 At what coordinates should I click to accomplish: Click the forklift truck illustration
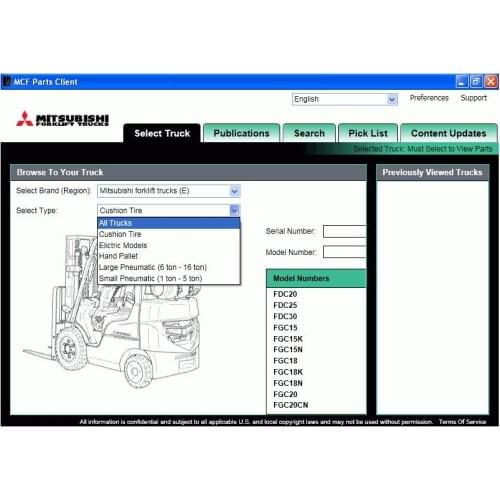[112, 311]
